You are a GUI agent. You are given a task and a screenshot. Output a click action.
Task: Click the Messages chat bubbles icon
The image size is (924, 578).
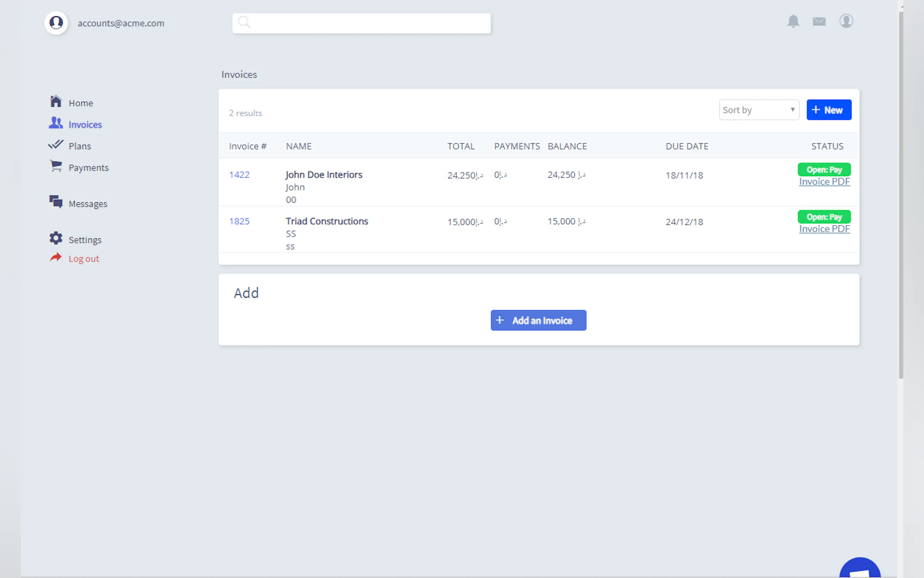pos(56,201)
